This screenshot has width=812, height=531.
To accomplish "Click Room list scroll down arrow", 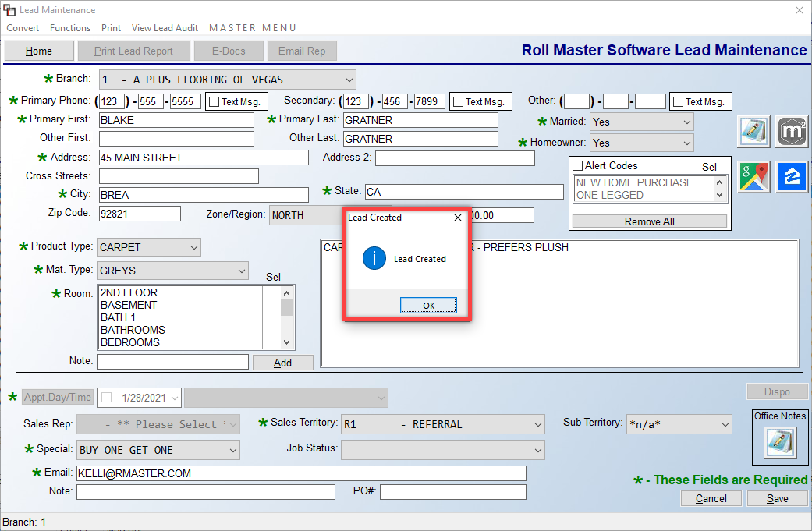I will [286, 342].
